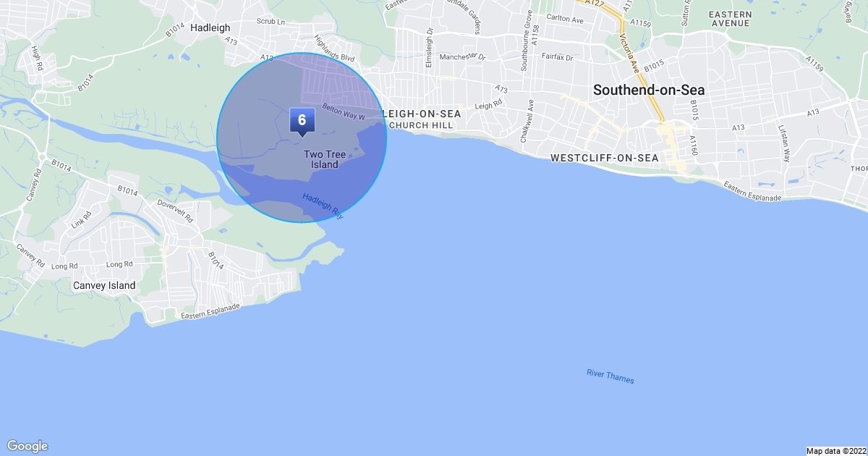Viewport: 868px width, 456px height.
Task: Click the Manchester Dr street label
Action: click(x=462, y=56)
